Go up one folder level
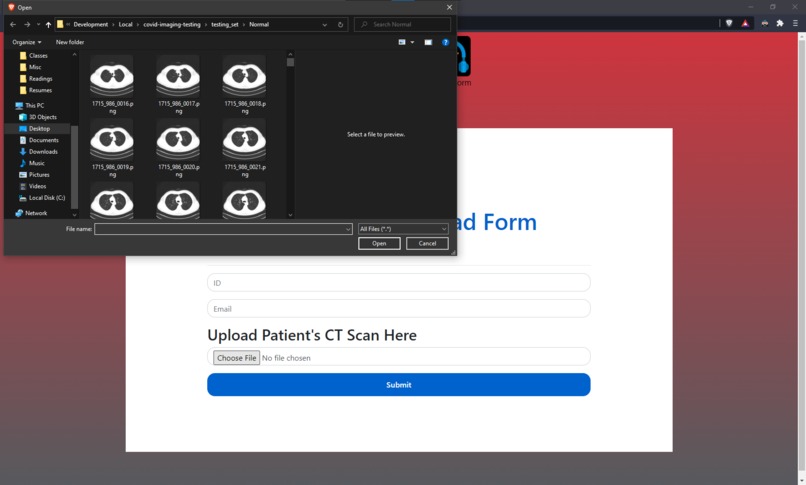This screenshot has height=485, width=806. tap(48, 25)
